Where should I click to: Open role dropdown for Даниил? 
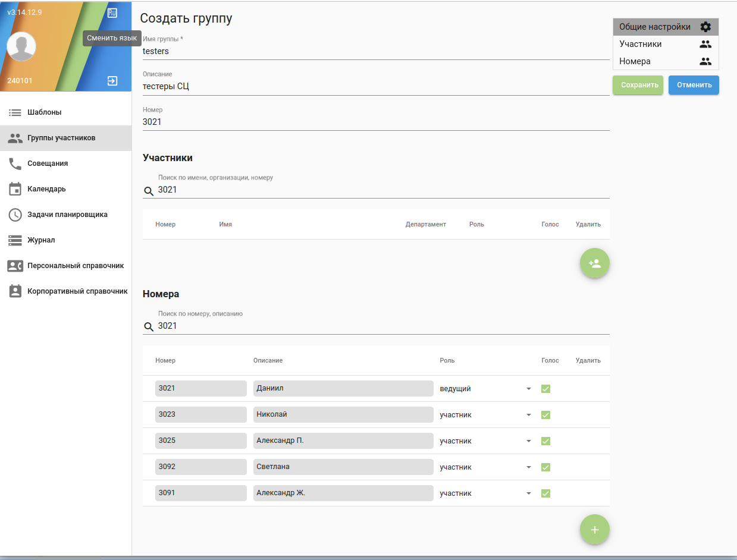tap(528, 389)
